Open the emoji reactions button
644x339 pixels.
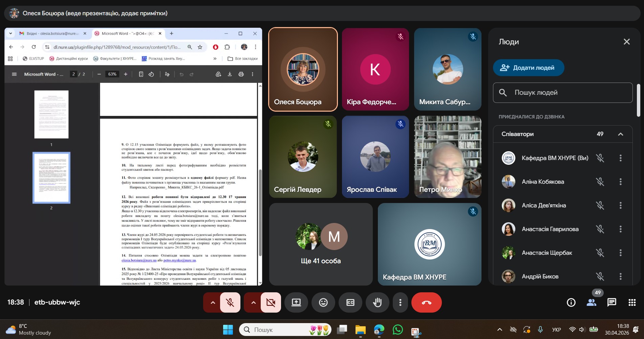point(323,302)
